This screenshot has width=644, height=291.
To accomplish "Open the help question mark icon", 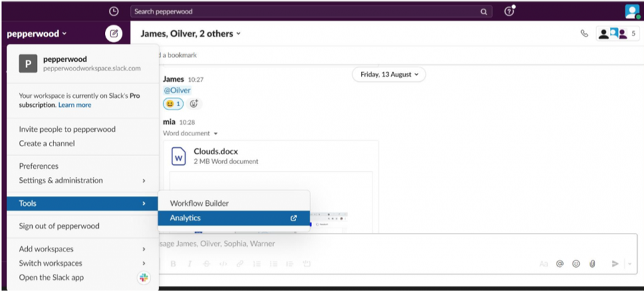I will tap(509, 11).
